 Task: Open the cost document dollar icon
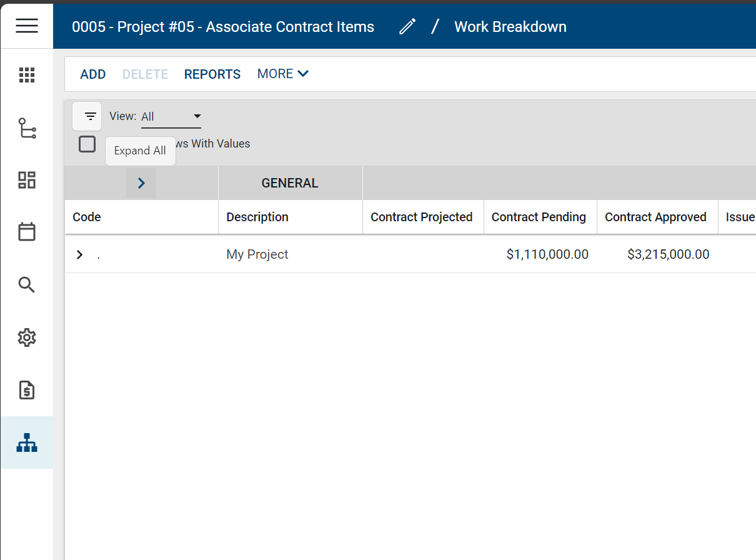(x=27, y=391)
